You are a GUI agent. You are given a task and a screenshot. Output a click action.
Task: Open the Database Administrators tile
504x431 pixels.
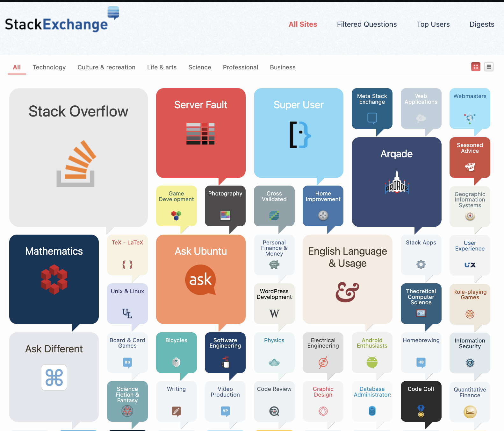click(x=372, y=401)
